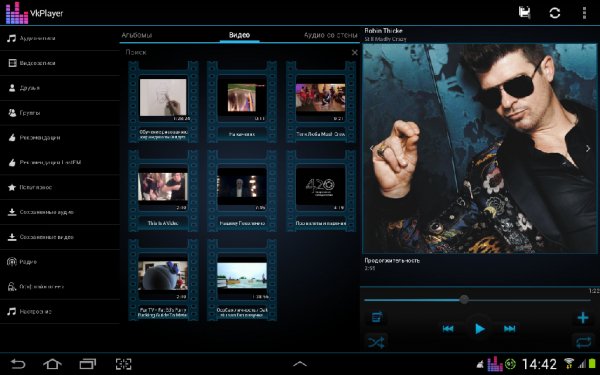Click the playback seek slider handle

(x=464, y=300)
